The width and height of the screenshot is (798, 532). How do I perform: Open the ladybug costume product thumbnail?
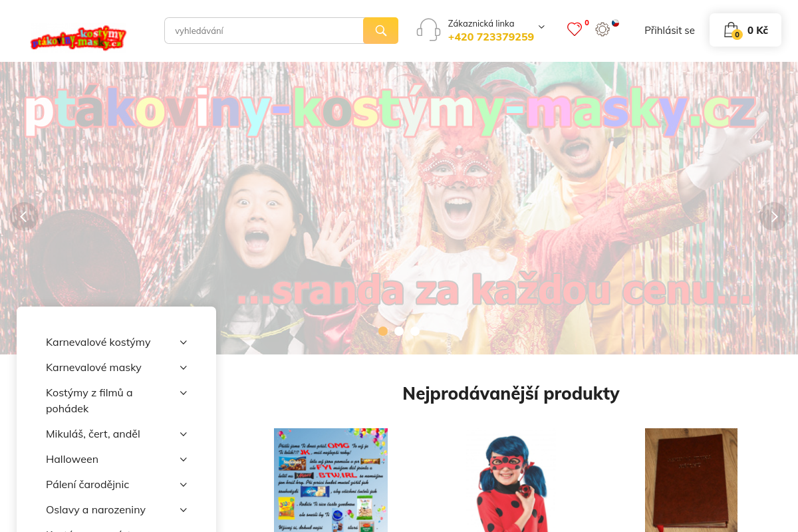(511, 480)
